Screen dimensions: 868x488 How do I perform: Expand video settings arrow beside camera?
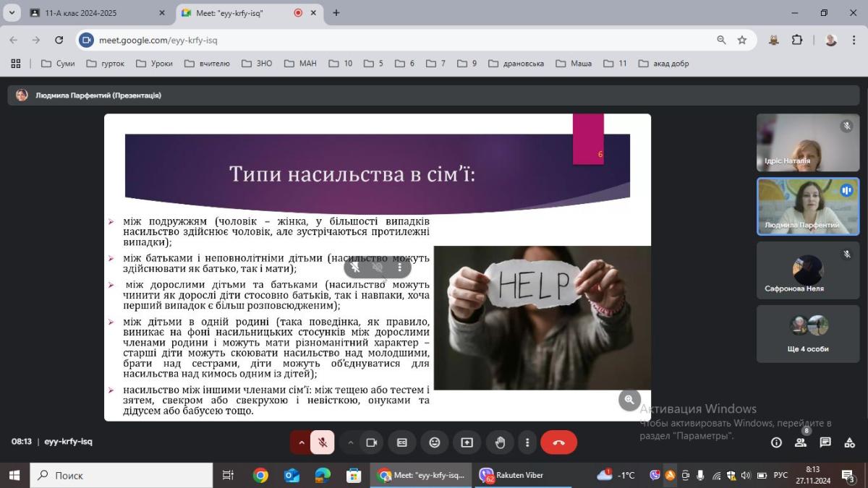click(350, 442)
